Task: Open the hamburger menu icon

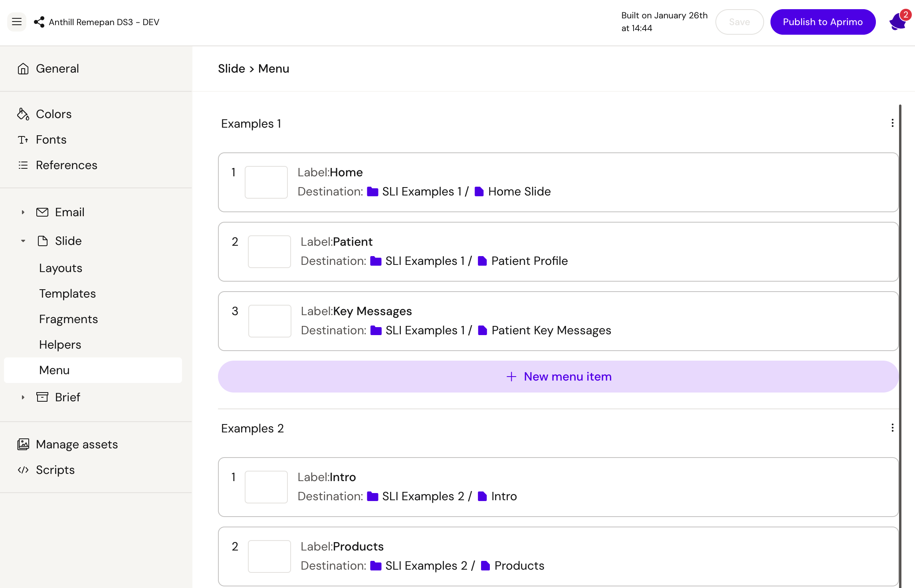Action: click(17, 22)
